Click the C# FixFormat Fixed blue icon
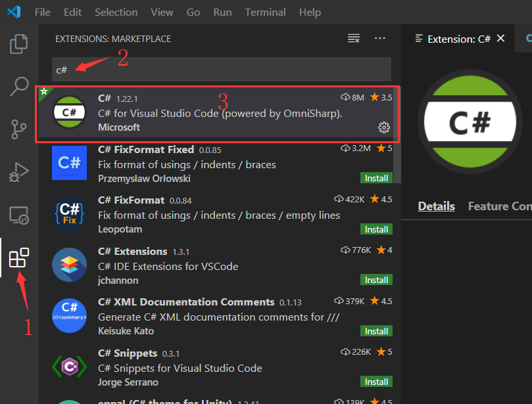Viewport: 532px width, 404px height. point(69,163)
